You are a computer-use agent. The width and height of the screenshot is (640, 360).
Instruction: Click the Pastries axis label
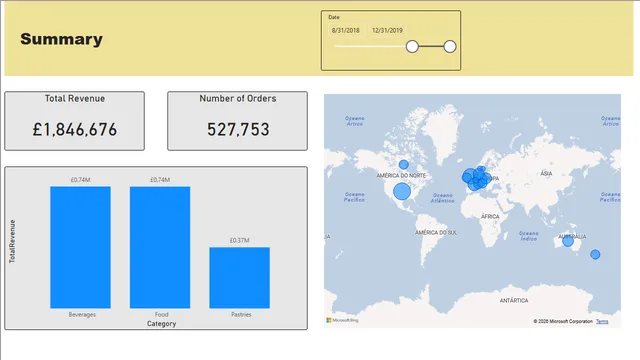[241, 315]
